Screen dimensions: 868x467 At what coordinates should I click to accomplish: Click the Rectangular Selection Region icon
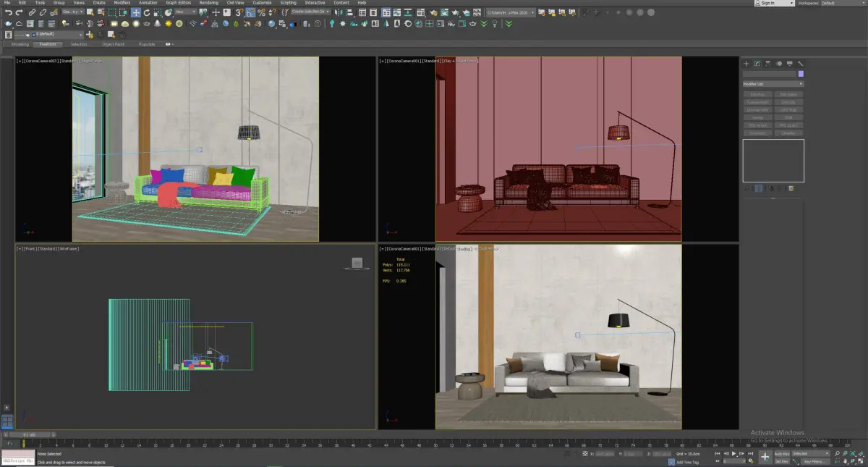coord(112,12)
